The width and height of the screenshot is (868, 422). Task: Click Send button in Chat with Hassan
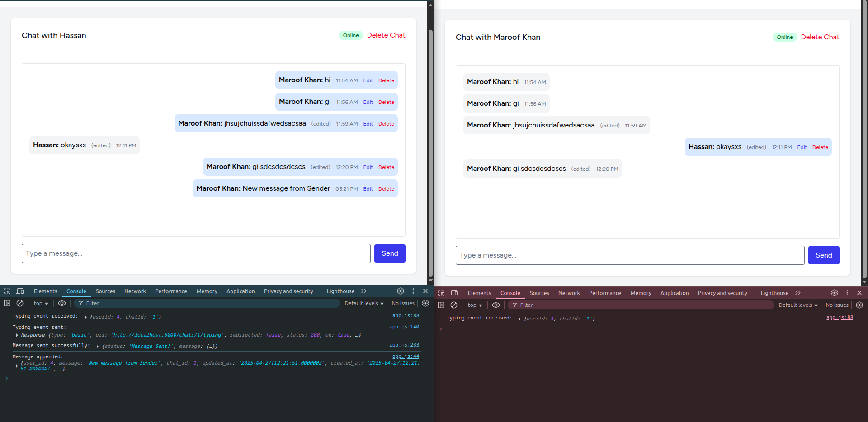[390, 253]
